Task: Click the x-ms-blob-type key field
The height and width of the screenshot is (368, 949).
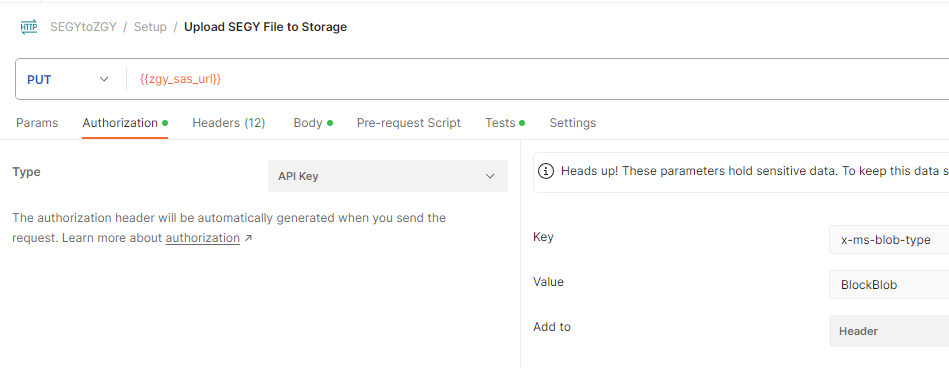Action: tap(888, 240)
